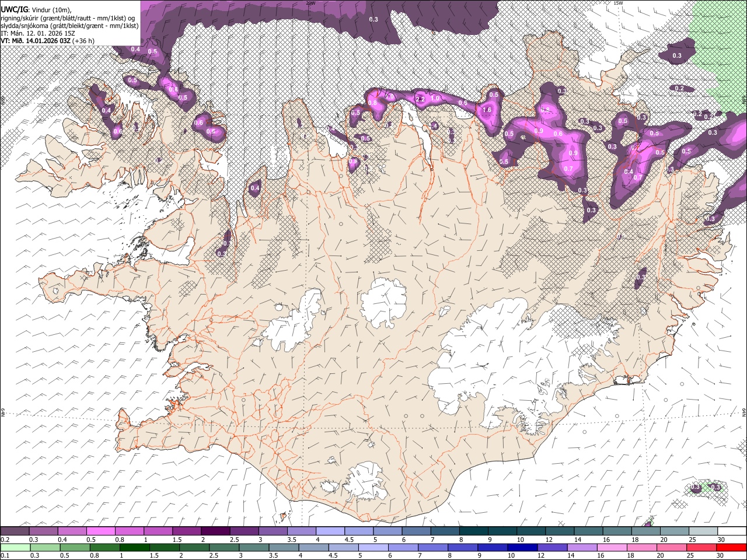Select the bright pink upper swatch from 0.5 to 0.8

pyautogui.click(x=101, y=531)
